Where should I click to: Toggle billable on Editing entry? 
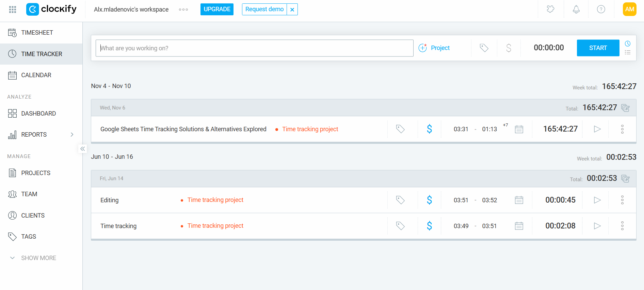coord(429,200)
